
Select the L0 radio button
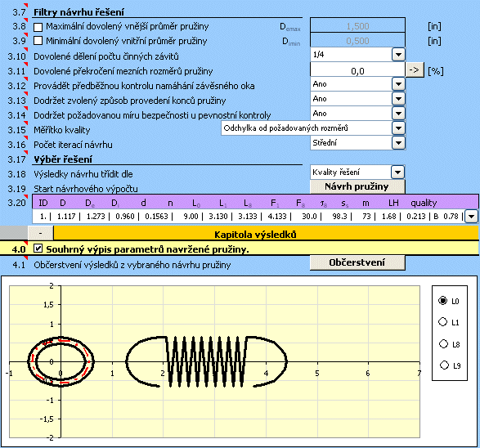(x=442, y=301)
